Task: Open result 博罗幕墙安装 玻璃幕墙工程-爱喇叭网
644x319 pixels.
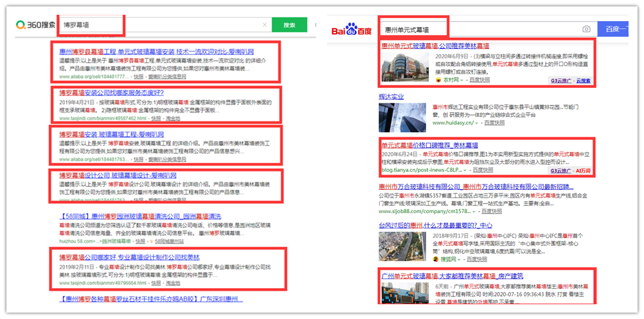Action: click(111, 134)
